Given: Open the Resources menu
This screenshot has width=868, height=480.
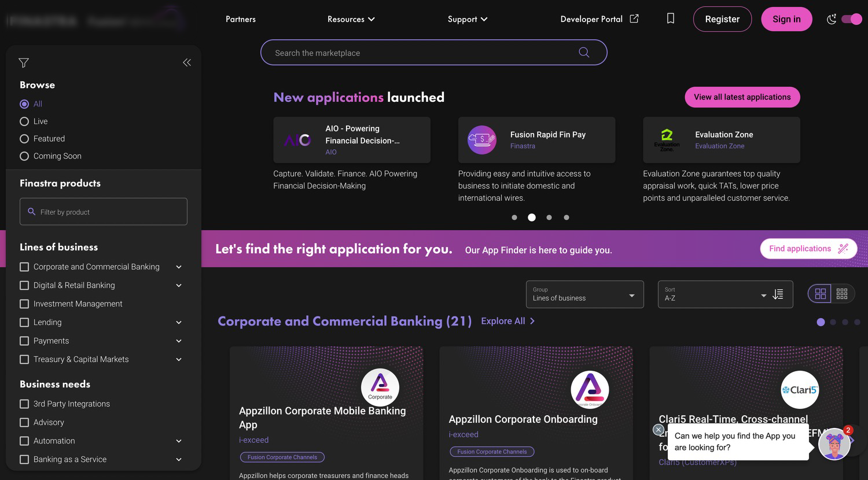Looking at the screenshot, I should tap(351, 19).
